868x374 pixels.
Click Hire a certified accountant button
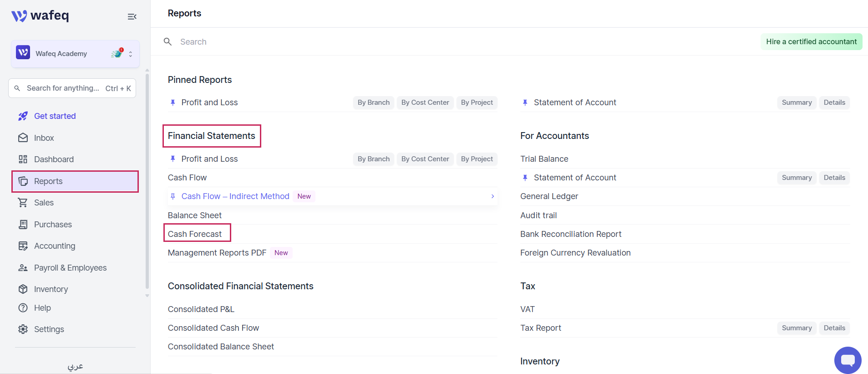click(811, 41)
